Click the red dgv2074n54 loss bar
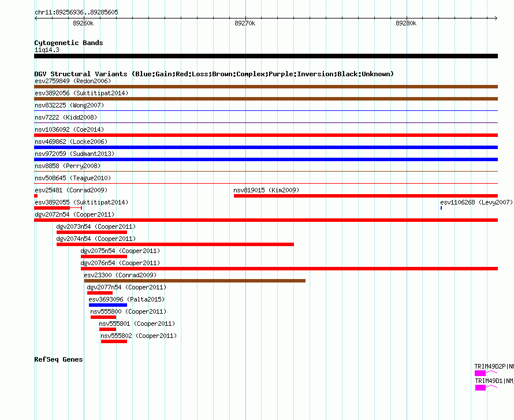The height and width of the screenshot is (420, 514). (x=176, y=244)
